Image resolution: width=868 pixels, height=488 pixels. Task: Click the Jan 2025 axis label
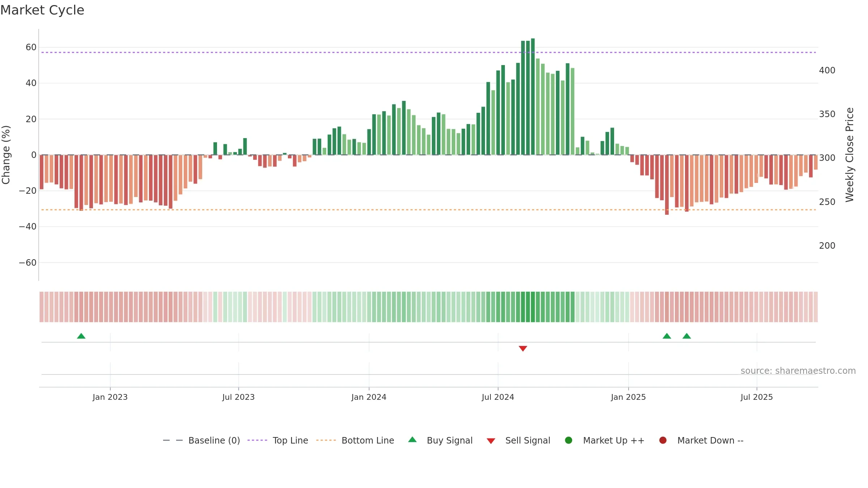(x=628, y=397)
